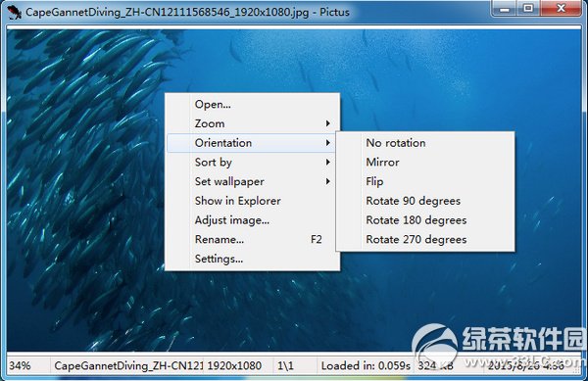Click 'Loaded in: 0.059s' status entry
588x381 pixels.
pos(366,365)
